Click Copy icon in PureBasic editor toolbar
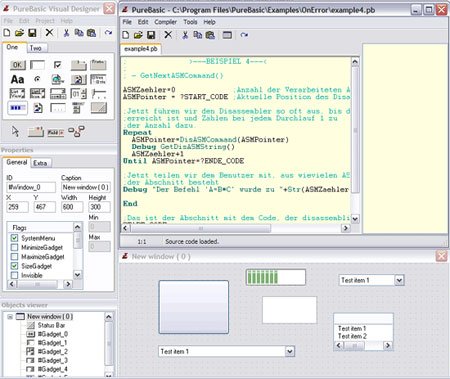The width and height of the screenshot is (450, 379). (197, 35)
